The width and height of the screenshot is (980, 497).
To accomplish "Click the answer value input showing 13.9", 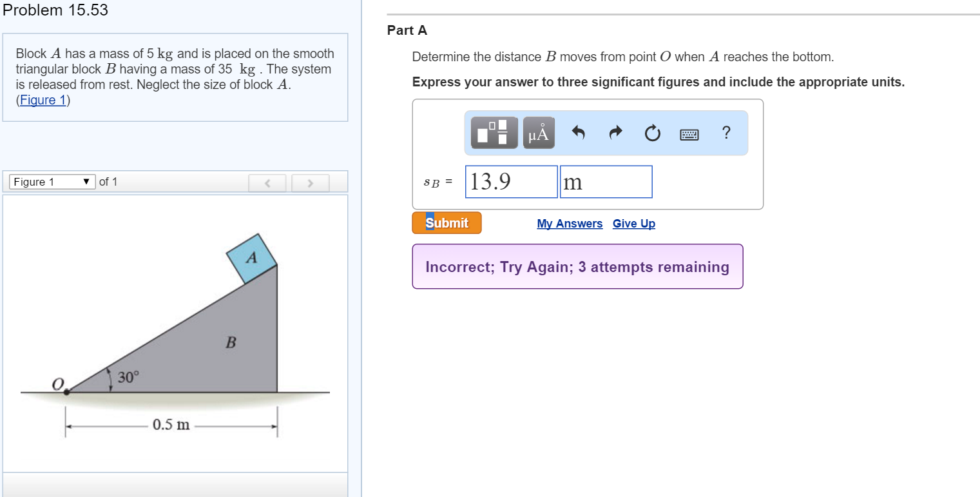I will (511, 181).
